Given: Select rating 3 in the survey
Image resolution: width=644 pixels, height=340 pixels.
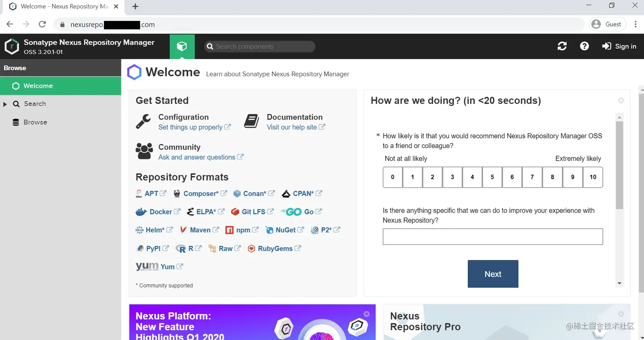Looking at the screenshot, I should (452, 177).
